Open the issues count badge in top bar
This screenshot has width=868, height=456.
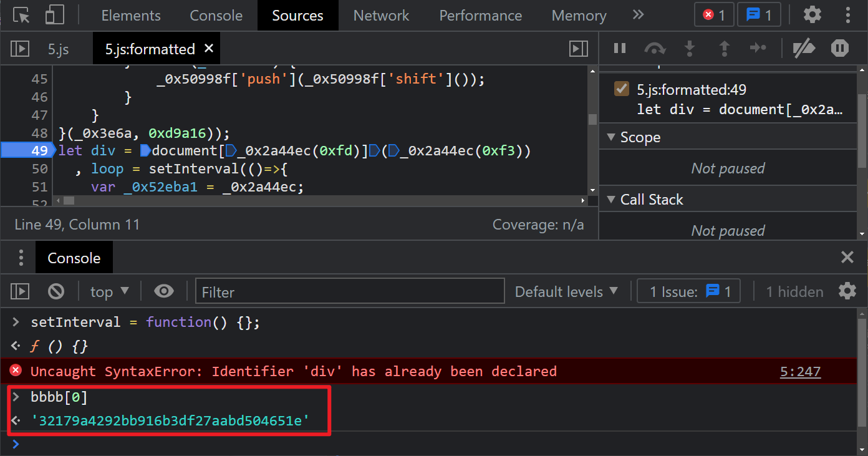click(759, 15)
